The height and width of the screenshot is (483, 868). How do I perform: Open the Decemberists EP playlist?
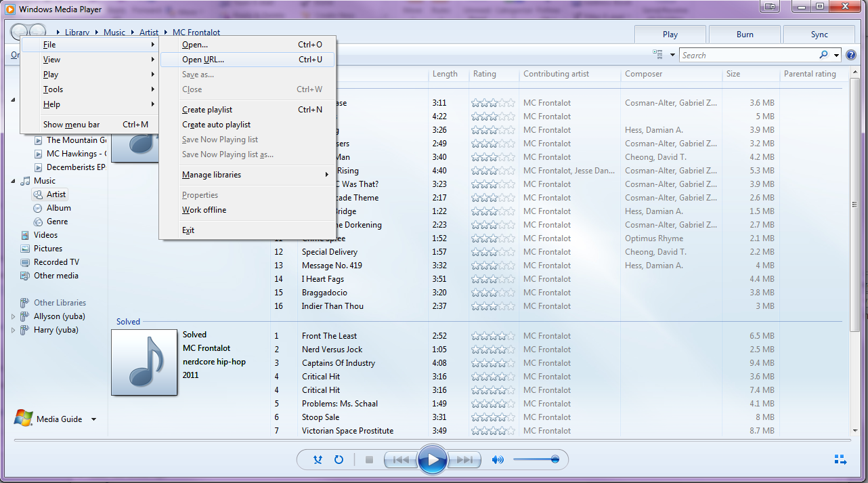pos(70,167)
